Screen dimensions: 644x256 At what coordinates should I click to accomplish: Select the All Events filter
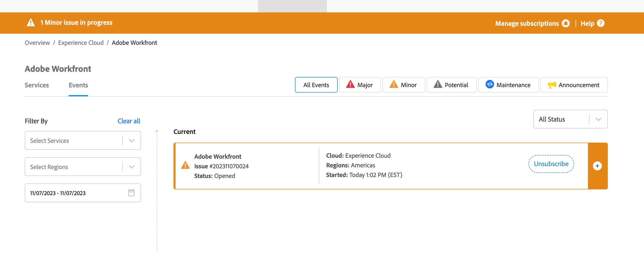pos(316,85)
